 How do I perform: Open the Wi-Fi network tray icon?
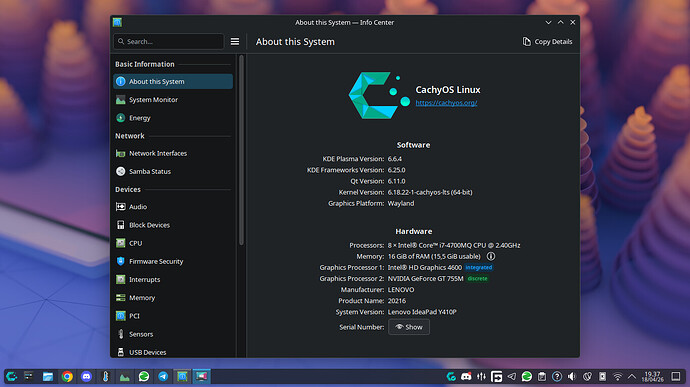[617, 376]
